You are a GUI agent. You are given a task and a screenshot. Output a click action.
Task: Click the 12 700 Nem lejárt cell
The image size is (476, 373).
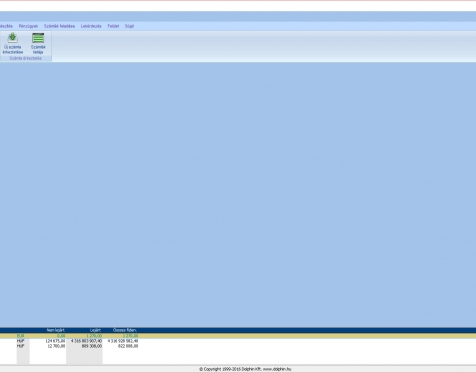coord(56,346)
